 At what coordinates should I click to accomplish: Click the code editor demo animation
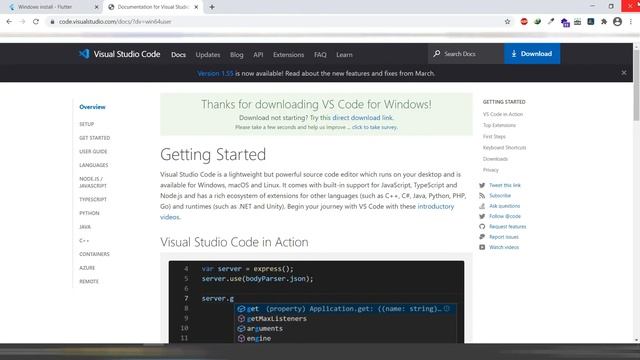[x=316, y=302]
